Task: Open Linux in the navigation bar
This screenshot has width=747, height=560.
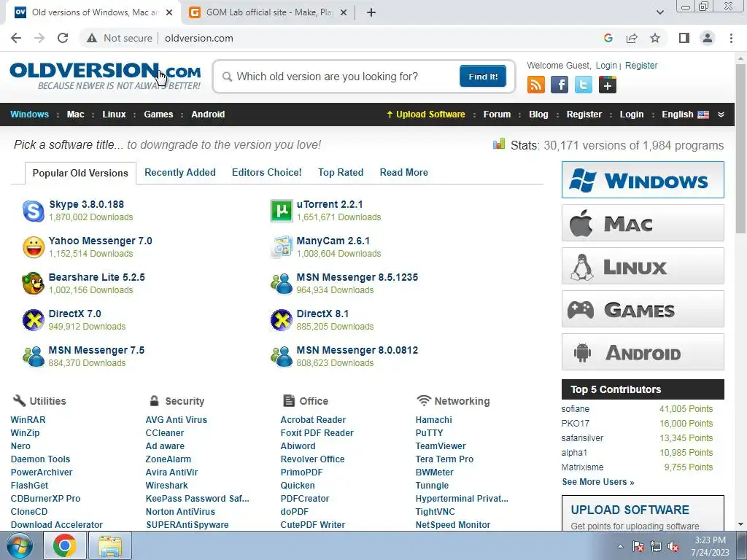Action: tap(114, 114)
